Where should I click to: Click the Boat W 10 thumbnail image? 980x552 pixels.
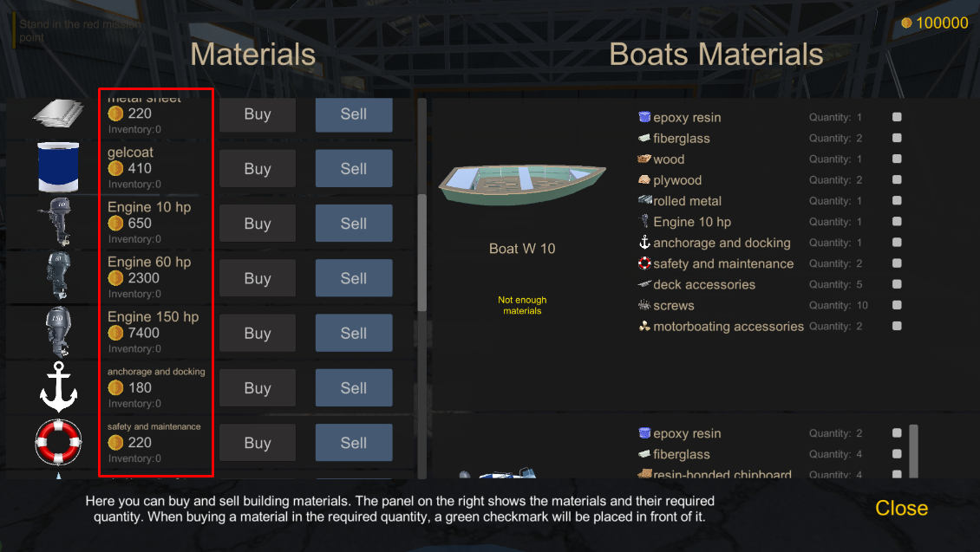[x=522, y=179]
